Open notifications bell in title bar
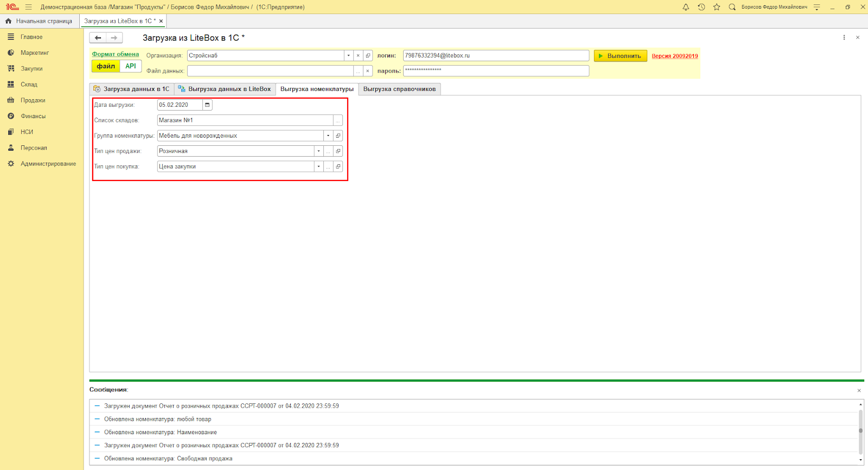Image resolution: width=868 pixels, height=470 pixels. (686, 7)
